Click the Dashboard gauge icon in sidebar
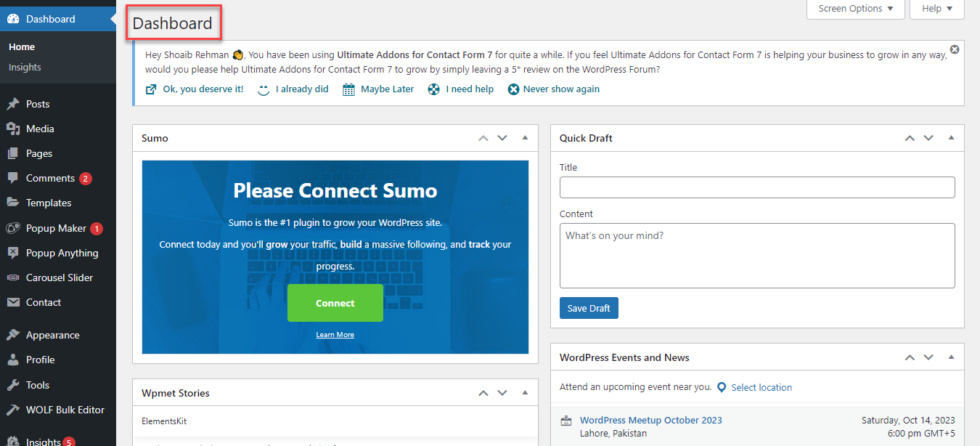The height and width of the screenshot is (446, 980). [13, 19]
